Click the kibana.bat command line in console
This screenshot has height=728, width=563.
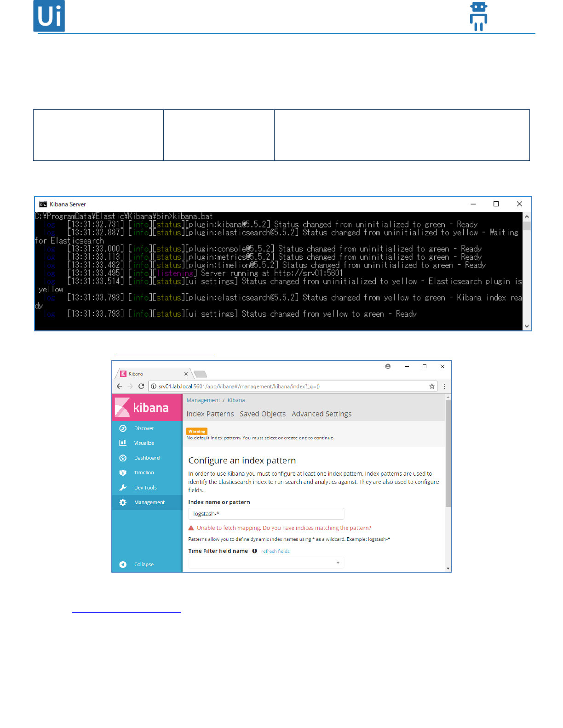pyautogui.click(x=124, y=216)
